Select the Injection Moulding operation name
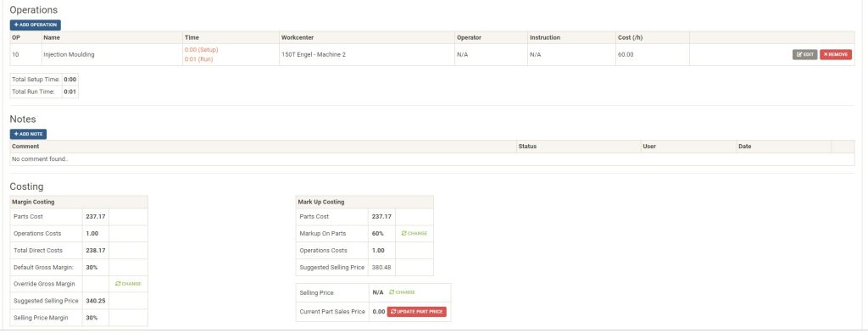The height and width of the screenshot is (333, 868). coord(69,55)
